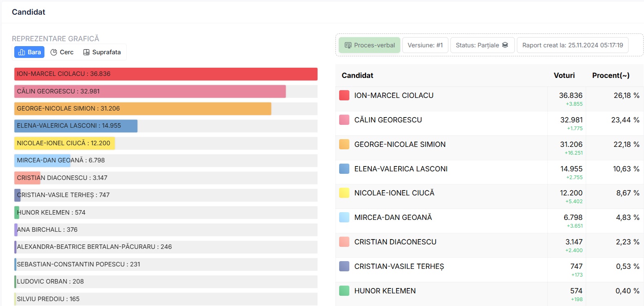
Task: Click the Elena-Valerica Lasconi chart bar
Action: pyautogui.click(x=75, y=126)
